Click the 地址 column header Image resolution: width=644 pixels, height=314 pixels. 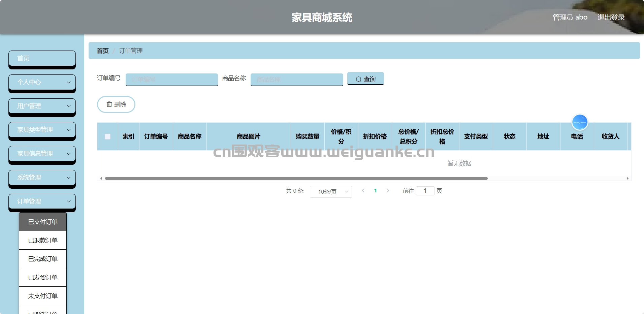tap(543, 136)
